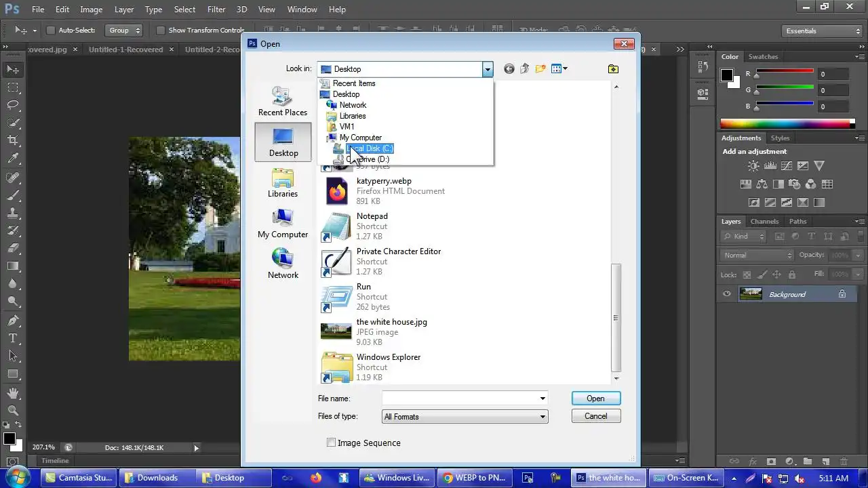Add a Channel Mixer adjustment
This screenshot has height=488, width=868.
click(810, 184)
